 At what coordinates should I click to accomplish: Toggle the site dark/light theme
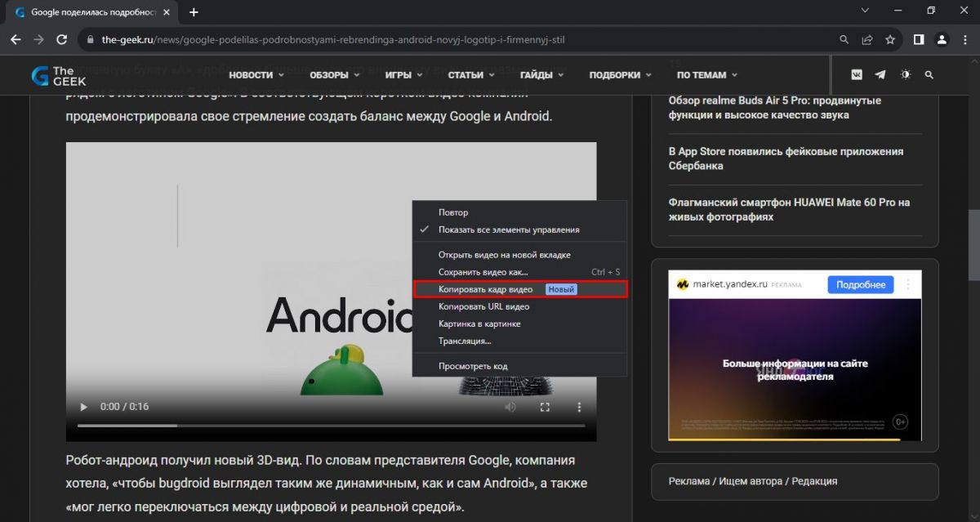coord(905,74)
